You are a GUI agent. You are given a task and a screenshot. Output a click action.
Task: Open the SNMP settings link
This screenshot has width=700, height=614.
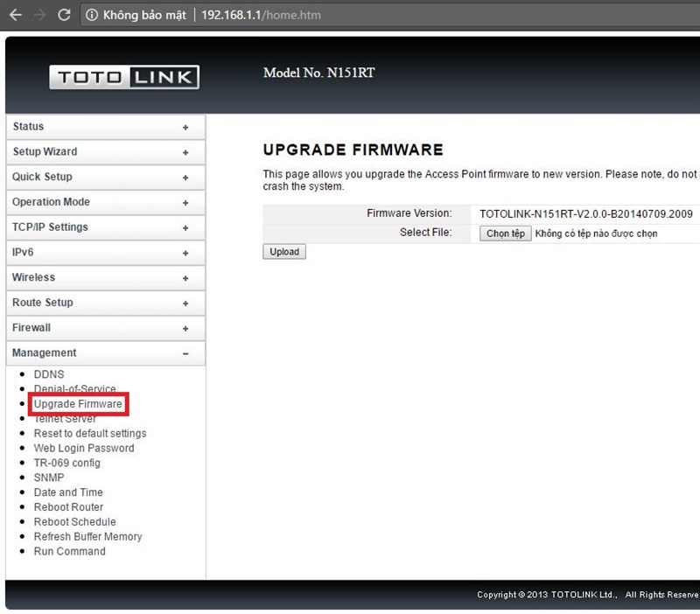pos(49,478)
